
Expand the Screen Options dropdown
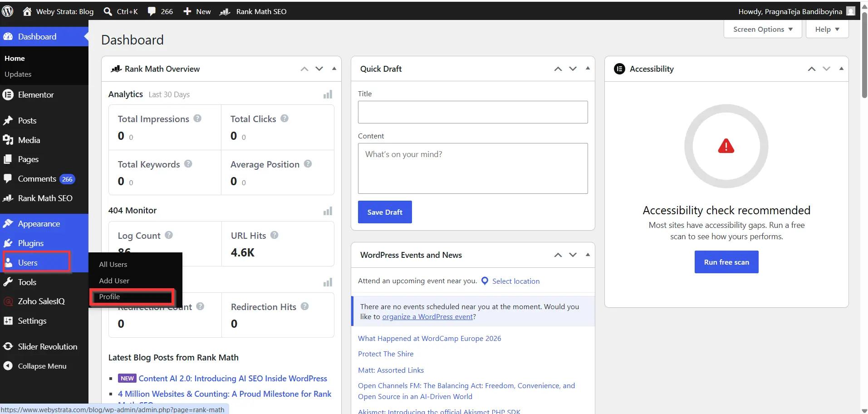pos(763,29)
